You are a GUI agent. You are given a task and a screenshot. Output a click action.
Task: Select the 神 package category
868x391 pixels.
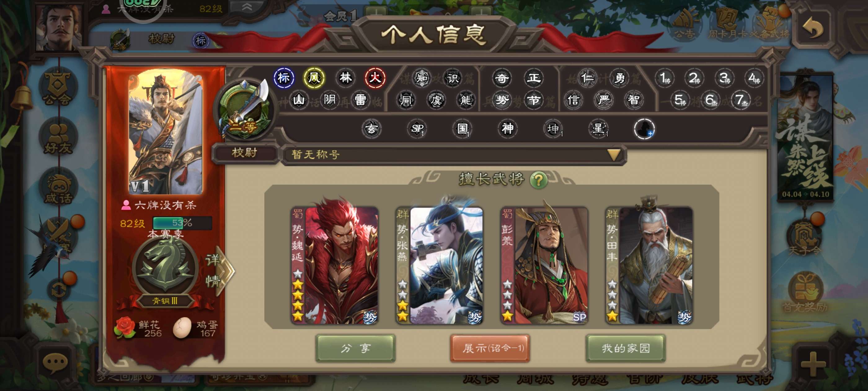click(x=507, y=128)
